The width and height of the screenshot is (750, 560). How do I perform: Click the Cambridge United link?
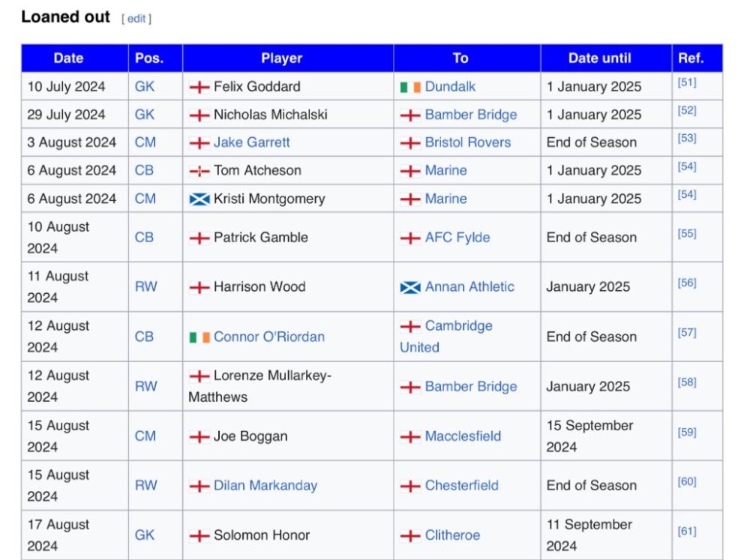(458, 326)
